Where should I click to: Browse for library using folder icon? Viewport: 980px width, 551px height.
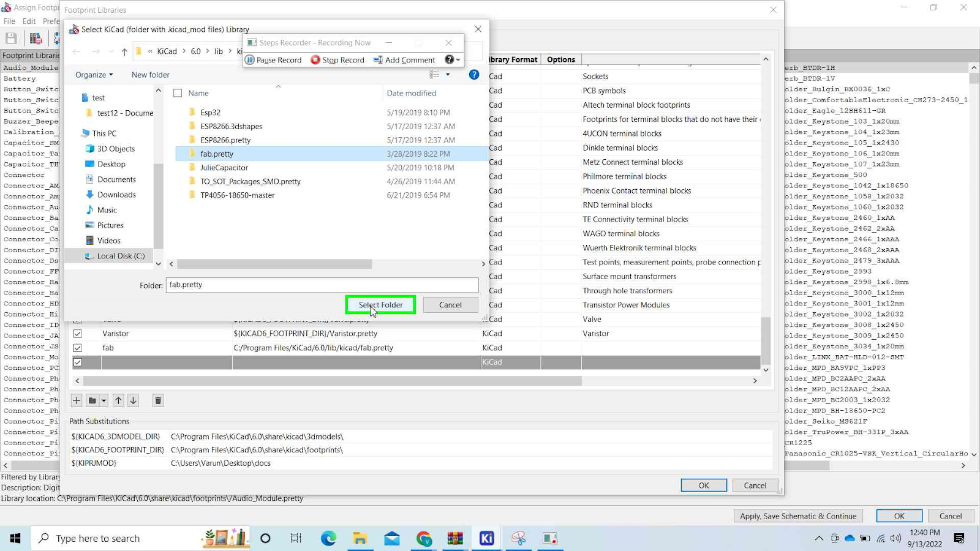[92, 400]
